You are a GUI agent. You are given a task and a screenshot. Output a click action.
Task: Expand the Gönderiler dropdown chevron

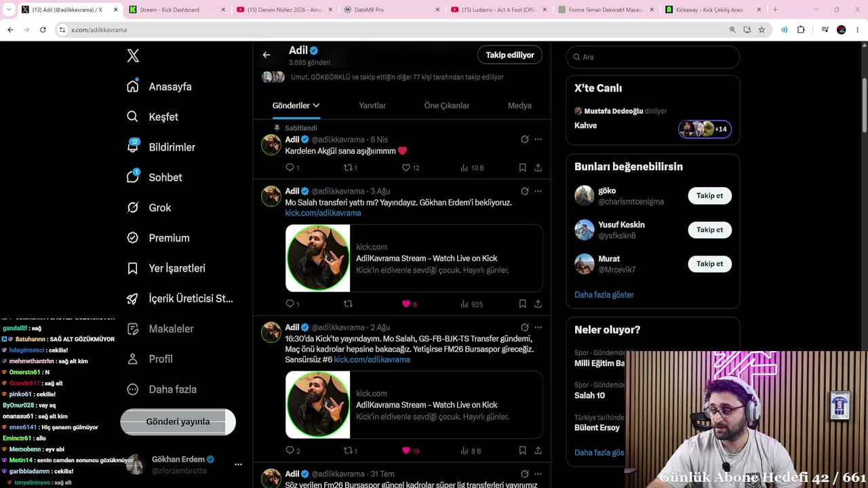(x=316, y=105)
